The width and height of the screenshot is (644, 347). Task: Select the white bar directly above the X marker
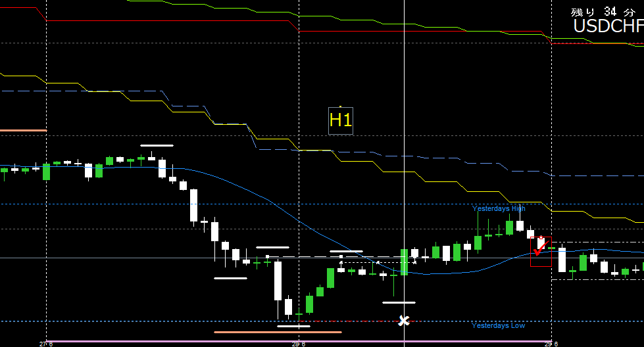tap(399, 302)
